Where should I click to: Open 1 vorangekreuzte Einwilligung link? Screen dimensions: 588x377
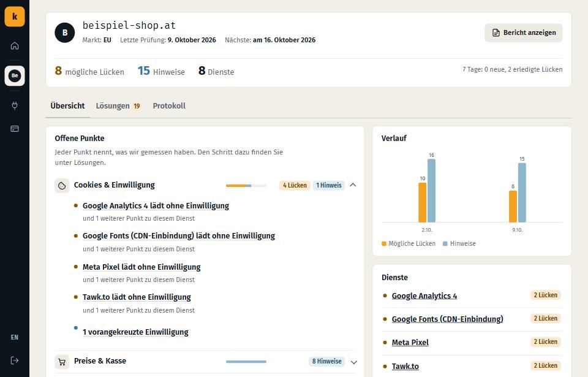(136, 332)
